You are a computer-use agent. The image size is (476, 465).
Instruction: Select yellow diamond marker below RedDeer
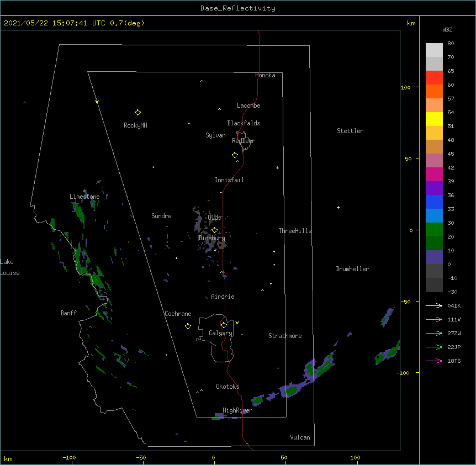(235, 155)
